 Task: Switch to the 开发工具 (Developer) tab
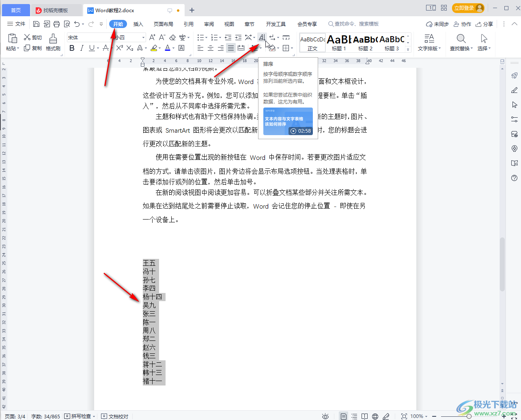[x=276, y=24]
